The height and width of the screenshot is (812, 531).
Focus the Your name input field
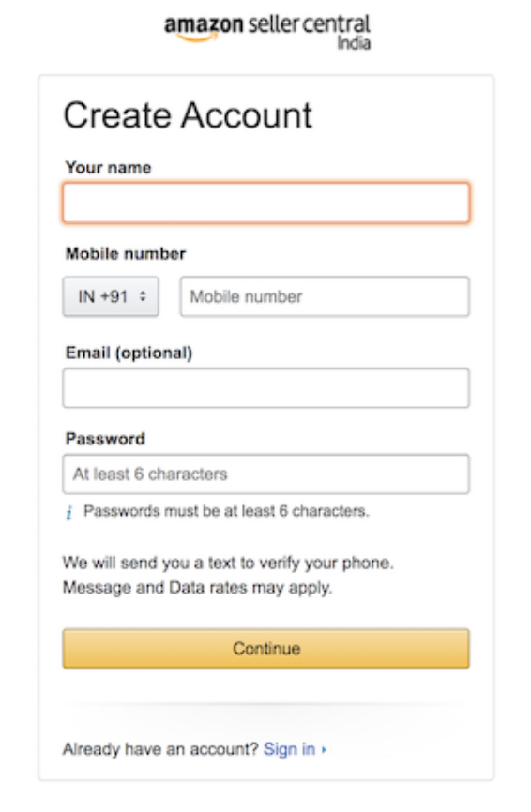point(266,203)
